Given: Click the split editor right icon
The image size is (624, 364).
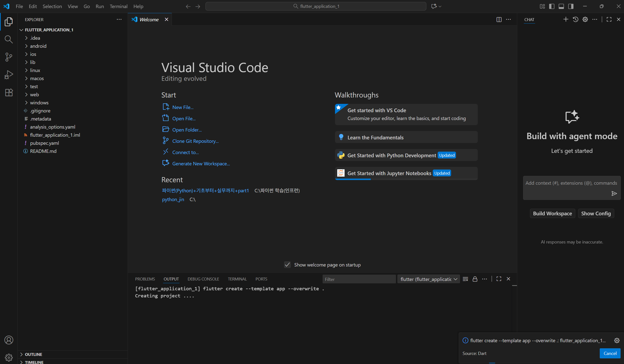Looking at the screenshot, I should click(499, 20).
